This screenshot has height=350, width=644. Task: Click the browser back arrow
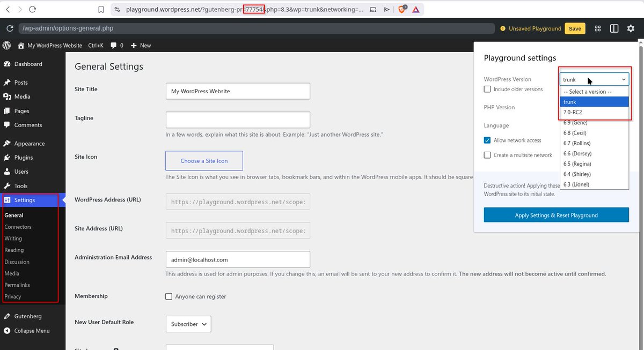coord(7,9)
